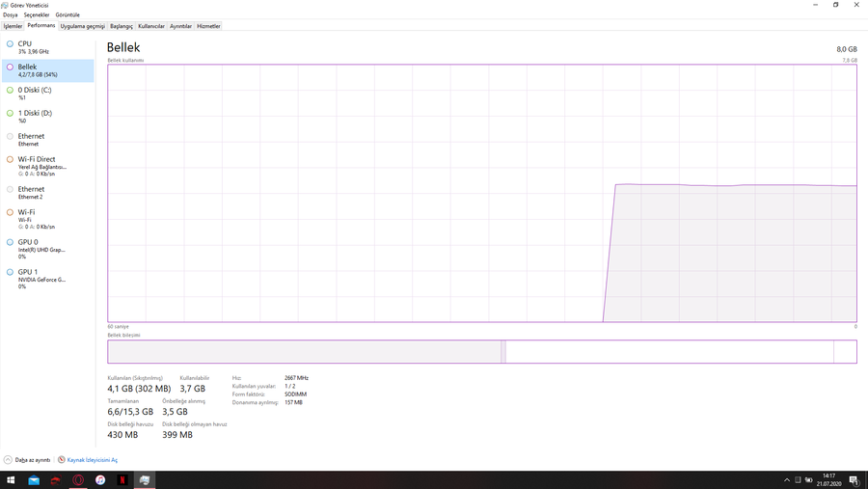Click the 399 MB non-paged pool value
868x489 pixels.
point(177,435)
